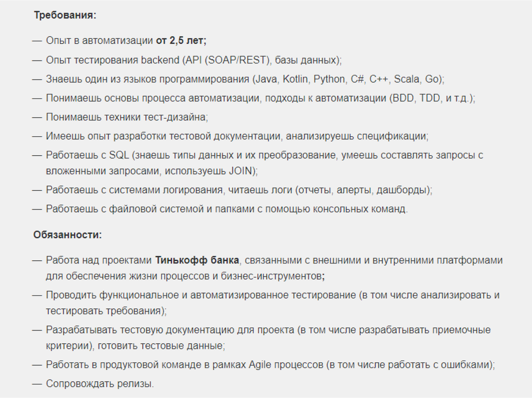Click the "Требования:" heading
532x398 pixels.
point(65,15)
